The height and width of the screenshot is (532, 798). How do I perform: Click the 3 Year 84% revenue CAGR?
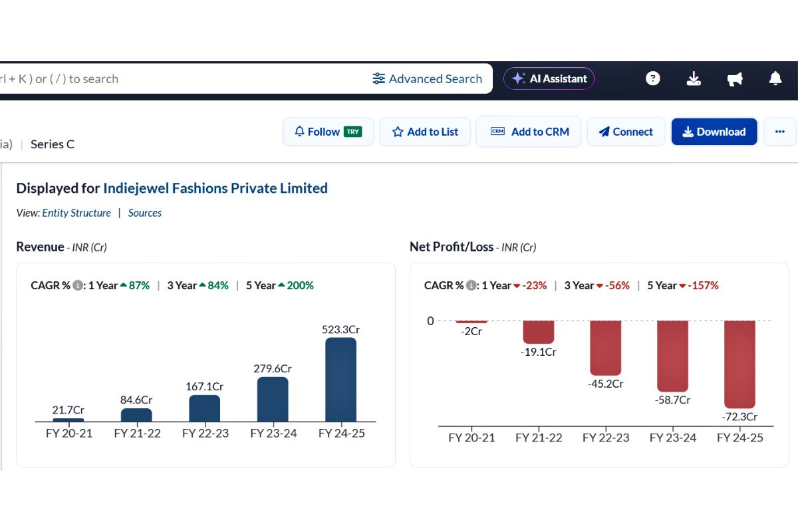(x=198, y=285)
